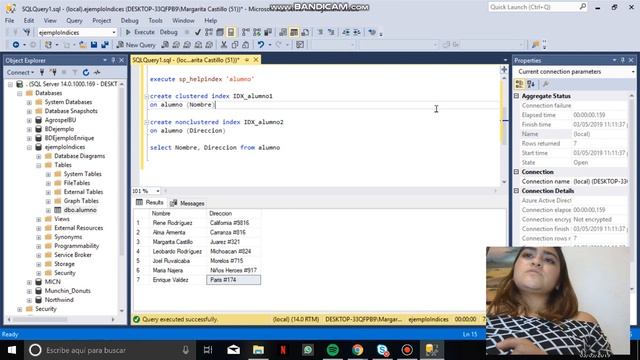The height and width of the screenshot is (360, 640).
Task: Uncomment the selected lines
Action: click(331, 32)
